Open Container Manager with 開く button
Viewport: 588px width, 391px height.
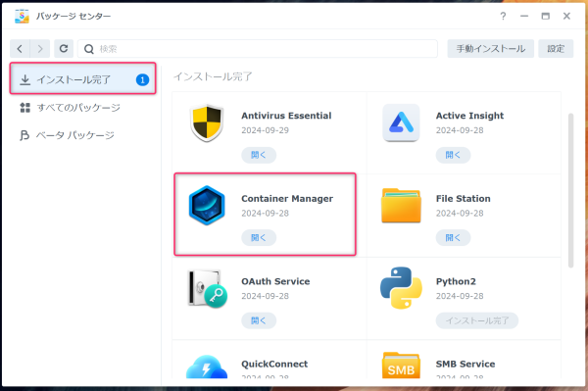pos(259,238)
